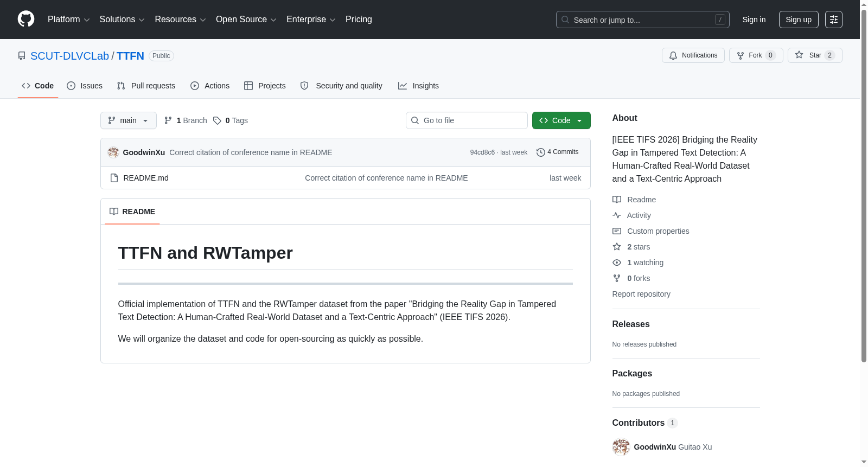
Task: Open the Insights tab
Action: pos(418,86)
